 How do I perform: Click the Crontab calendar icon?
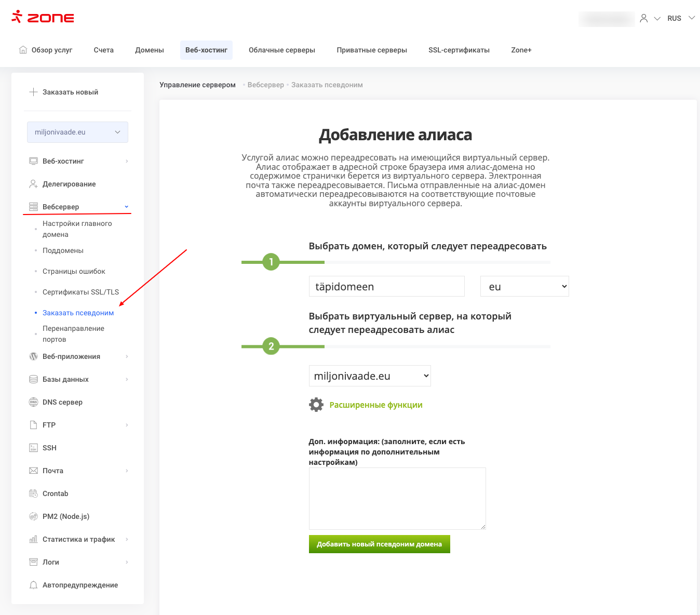tap(33, 493)
